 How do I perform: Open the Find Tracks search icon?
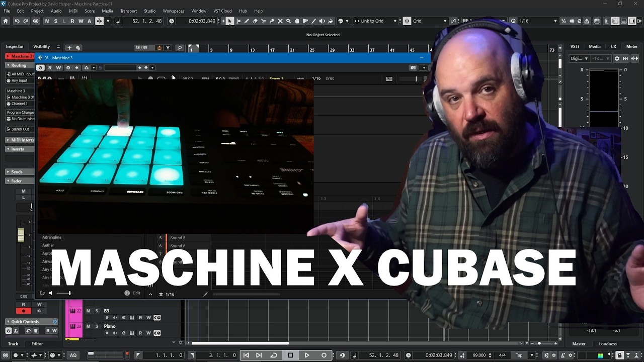coord(180,48)
